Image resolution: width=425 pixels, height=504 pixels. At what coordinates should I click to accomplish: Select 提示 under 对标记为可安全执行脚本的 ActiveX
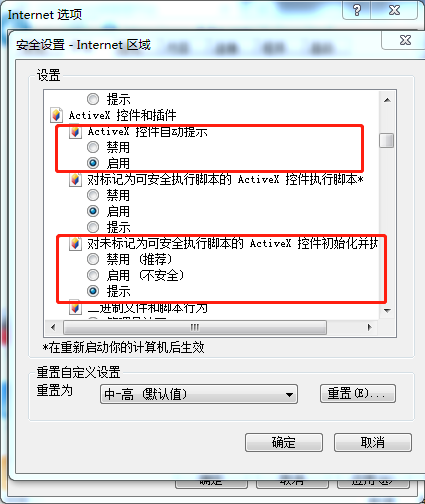pos(93,227)
